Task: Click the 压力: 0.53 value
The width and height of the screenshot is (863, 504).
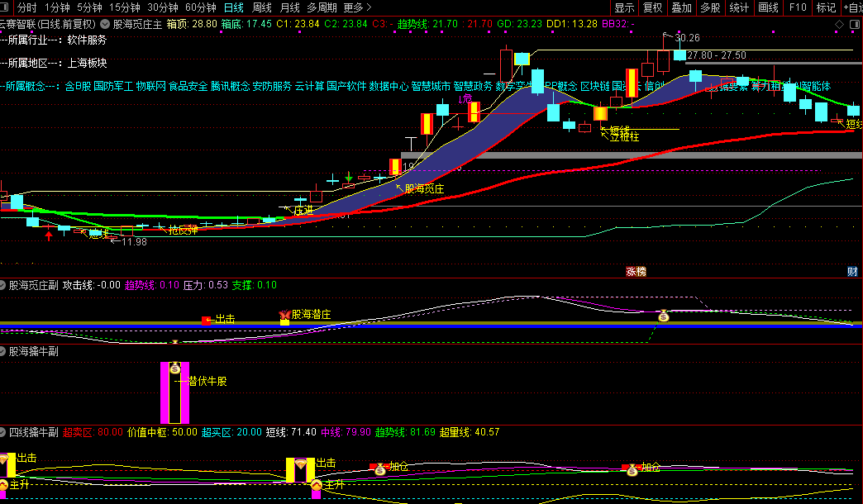Action: [206, 285]
